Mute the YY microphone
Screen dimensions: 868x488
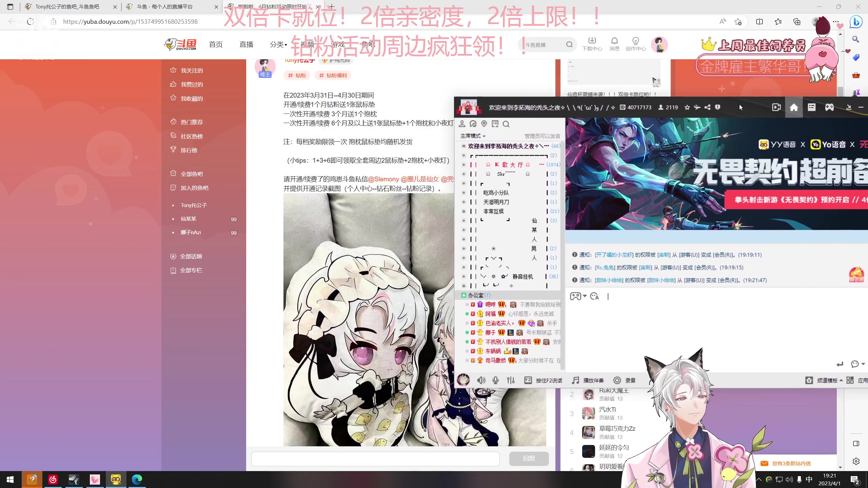point(496,380)
